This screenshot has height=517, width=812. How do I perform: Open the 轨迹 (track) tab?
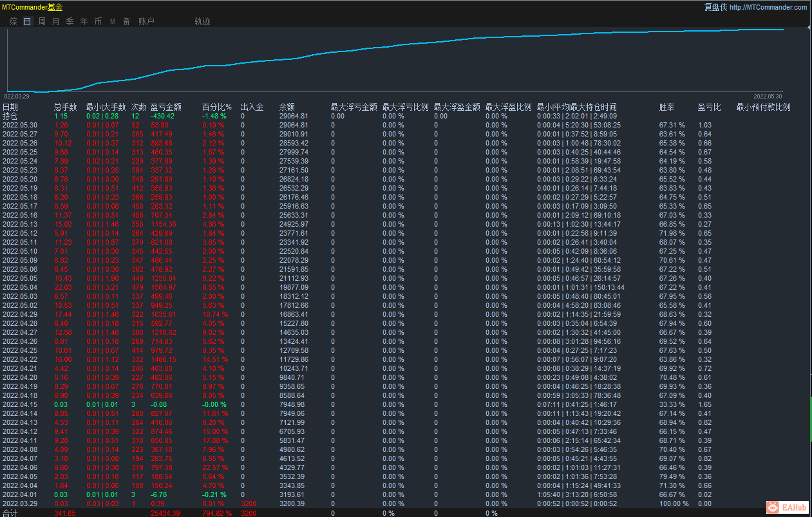(202, 21)
